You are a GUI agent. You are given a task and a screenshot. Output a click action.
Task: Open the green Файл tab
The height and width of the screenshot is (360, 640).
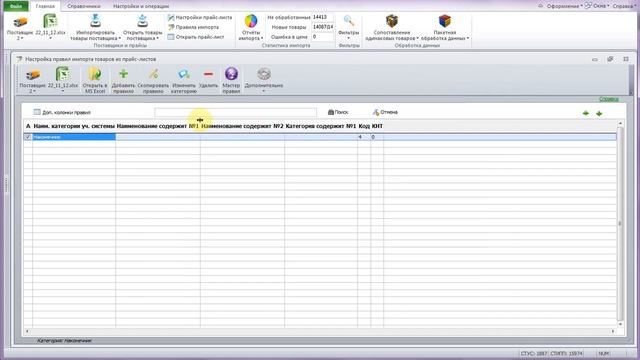pyautogui.click(x=16, y=6)
